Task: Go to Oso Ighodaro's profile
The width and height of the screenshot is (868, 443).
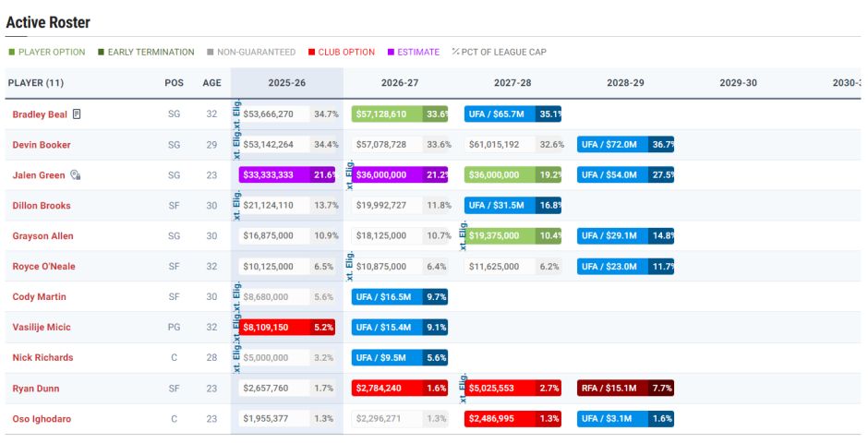Action: tap(42, 419)
